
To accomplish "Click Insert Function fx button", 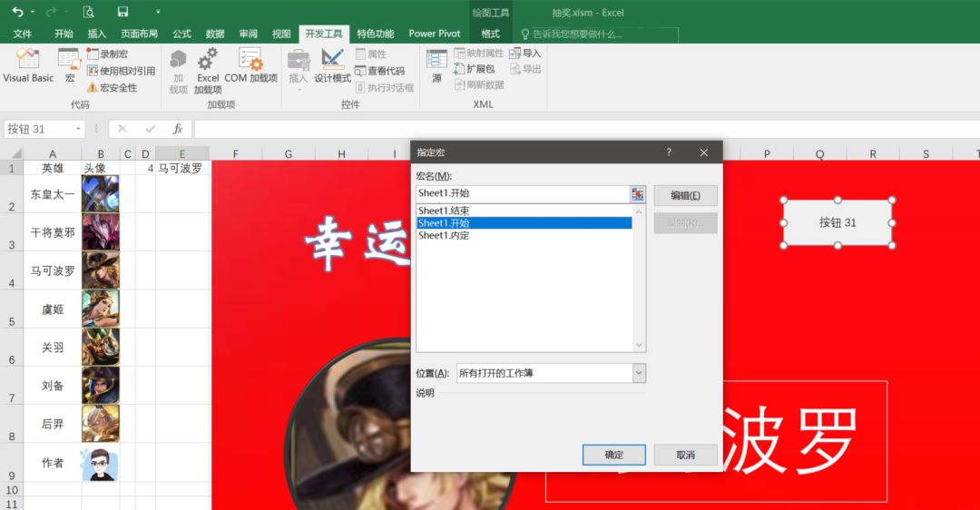I will click(178, 129).
